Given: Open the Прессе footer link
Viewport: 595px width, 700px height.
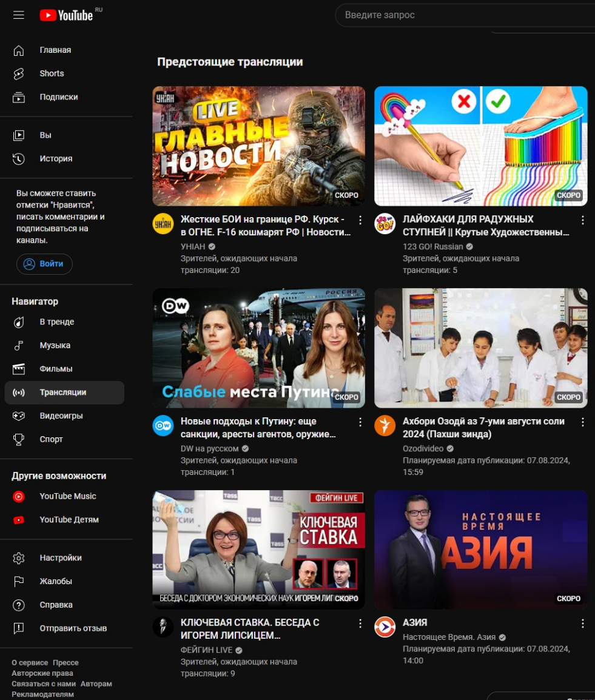Looking at the screenshot, I should [x=66, y=662].
